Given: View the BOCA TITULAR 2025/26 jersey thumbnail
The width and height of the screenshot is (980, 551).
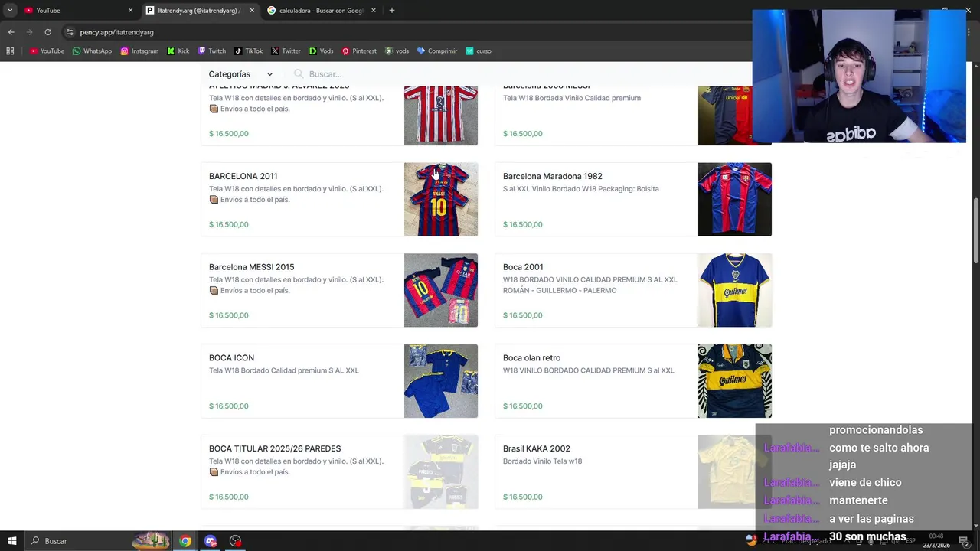Looking at the screenshot, I should 441,472.
